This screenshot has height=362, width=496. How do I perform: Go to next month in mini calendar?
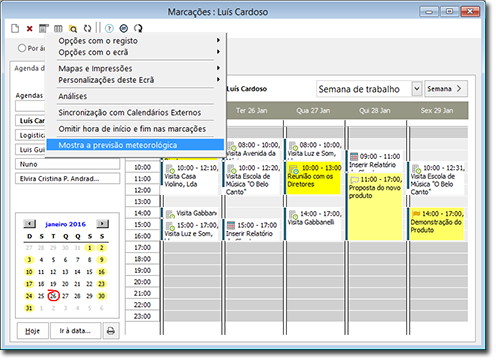point(102,224)
